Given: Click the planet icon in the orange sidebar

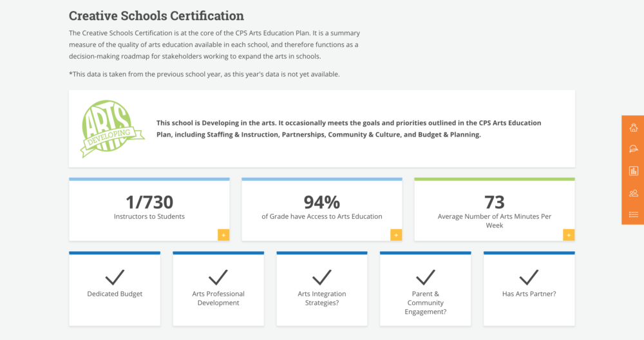Looking at the screenshot, I should 633,149.
